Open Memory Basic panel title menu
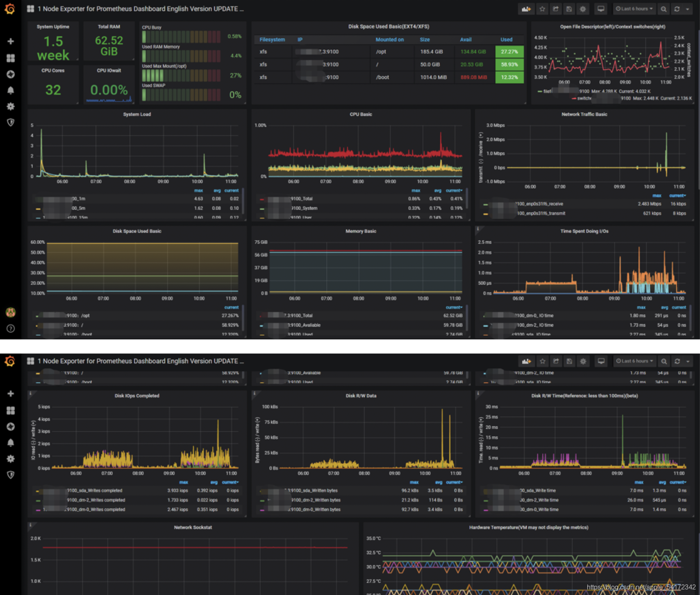 click(361, 231)
